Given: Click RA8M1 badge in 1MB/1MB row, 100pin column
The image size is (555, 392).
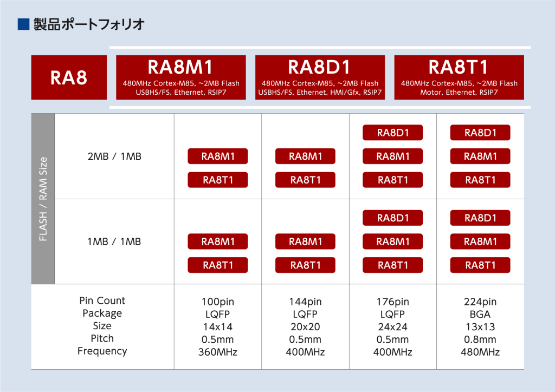Looking at the screenshot, I should click(218, 241).
